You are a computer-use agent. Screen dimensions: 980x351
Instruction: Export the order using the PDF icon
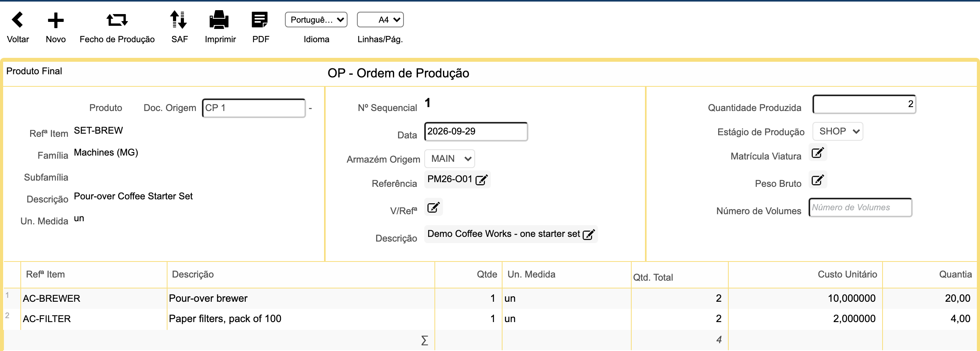point(260,20)
